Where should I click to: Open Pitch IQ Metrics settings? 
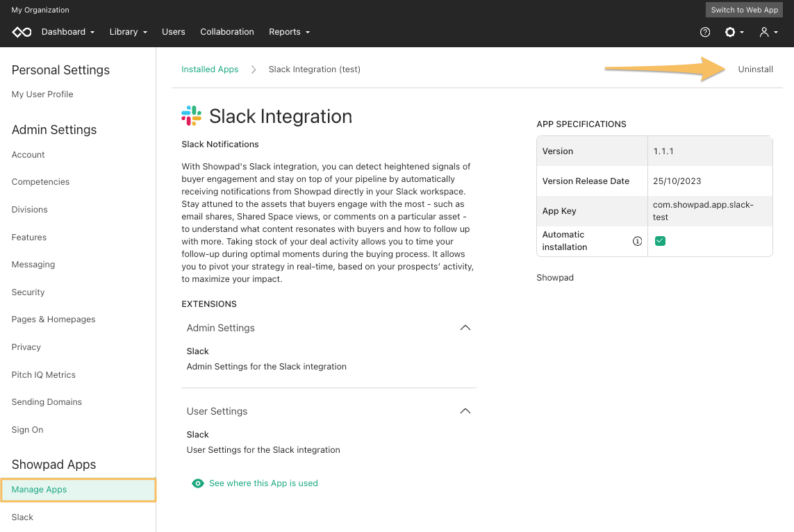point(44,375)
